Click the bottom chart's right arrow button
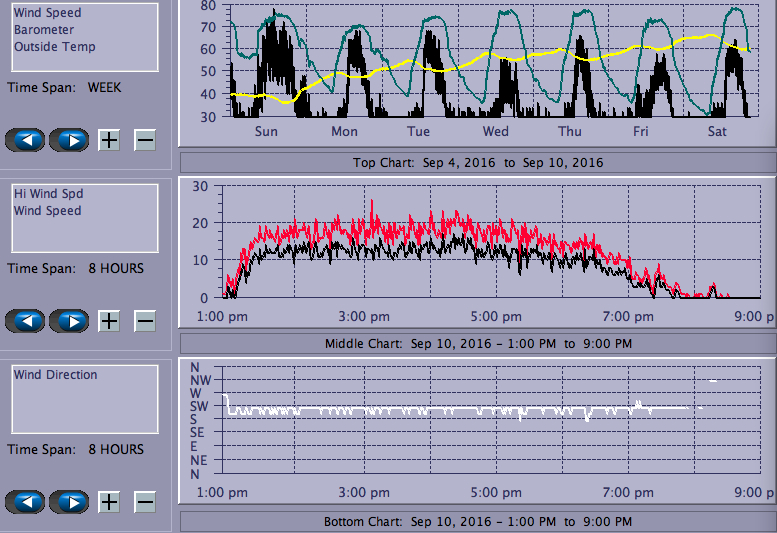 click(69, 502)
